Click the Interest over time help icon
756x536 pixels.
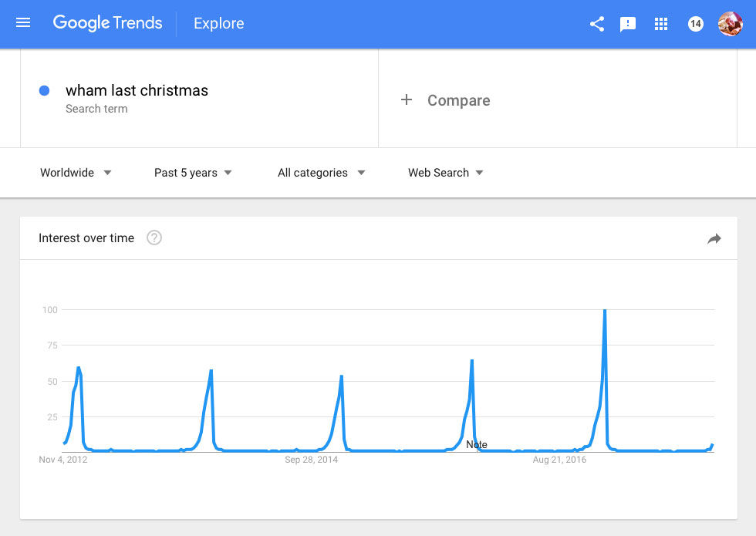pos(154,238)
